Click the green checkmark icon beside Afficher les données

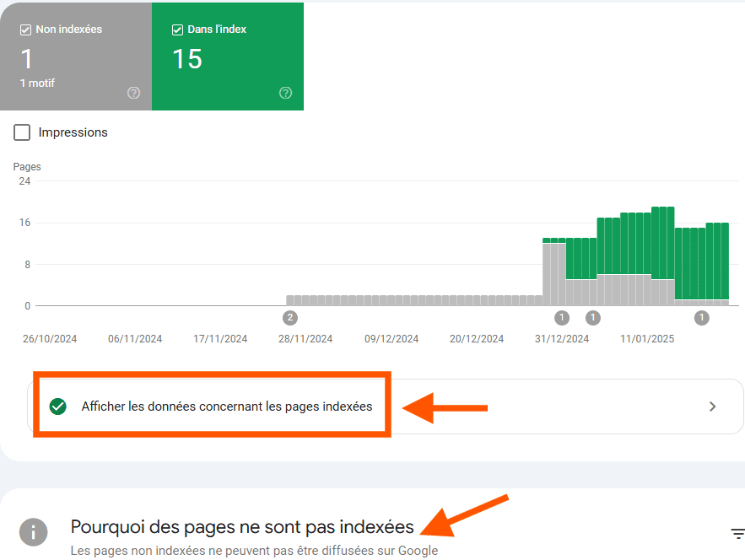58,407
